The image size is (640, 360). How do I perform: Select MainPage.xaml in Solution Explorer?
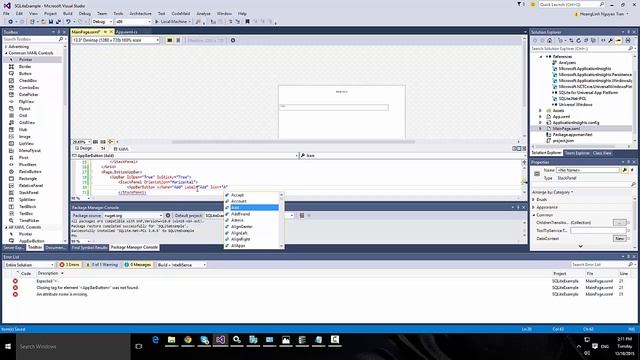pos(566,129)
